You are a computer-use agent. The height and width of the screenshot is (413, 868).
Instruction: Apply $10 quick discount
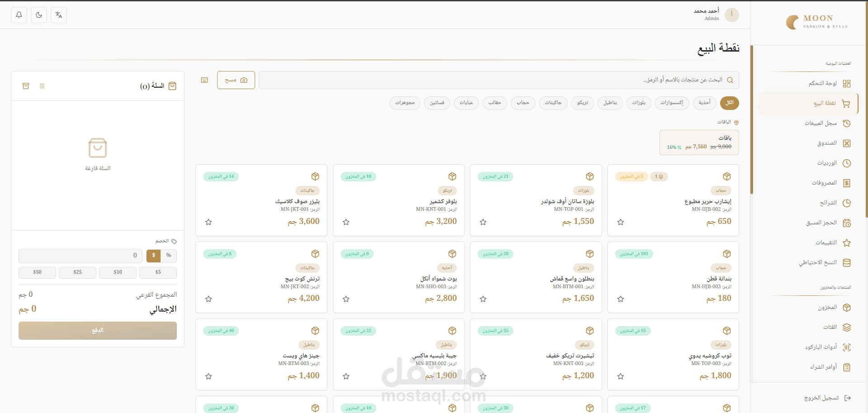(x=118, y=272)
